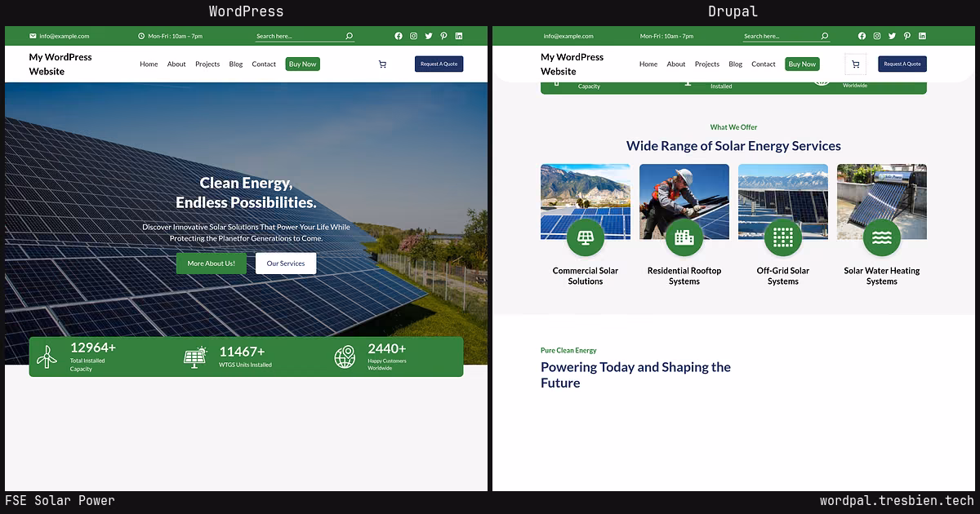
Task: Open Contact in WordPress navigation
Action: pos(264,64)
